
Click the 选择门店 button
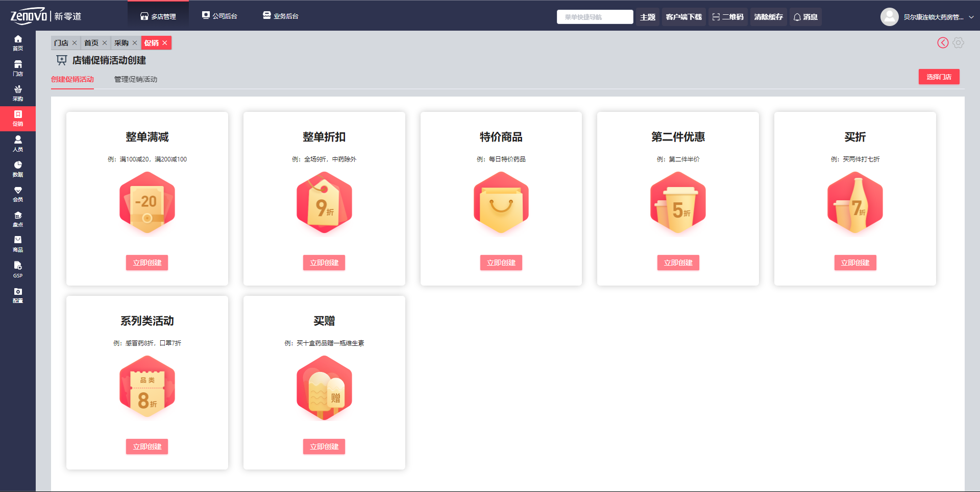pos(939,77)
